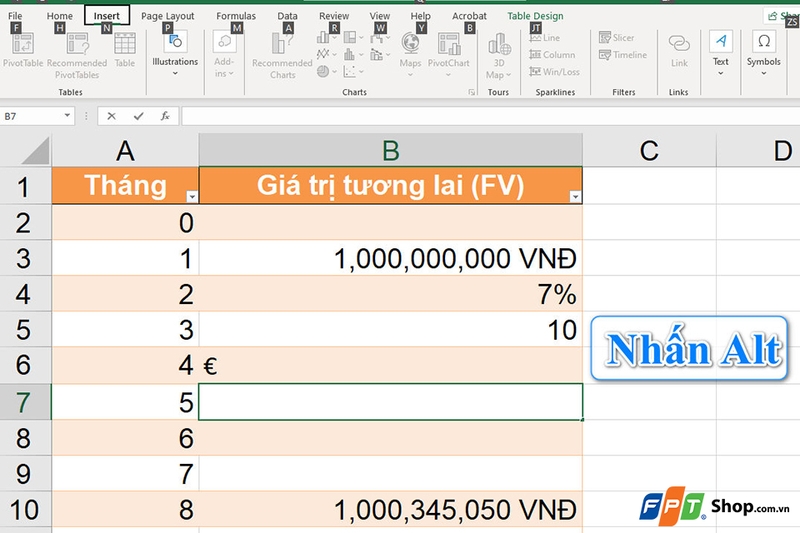The image size is (800, 533).
Task: Open the Name Box dropdown arrow
Action: [67, 116]
